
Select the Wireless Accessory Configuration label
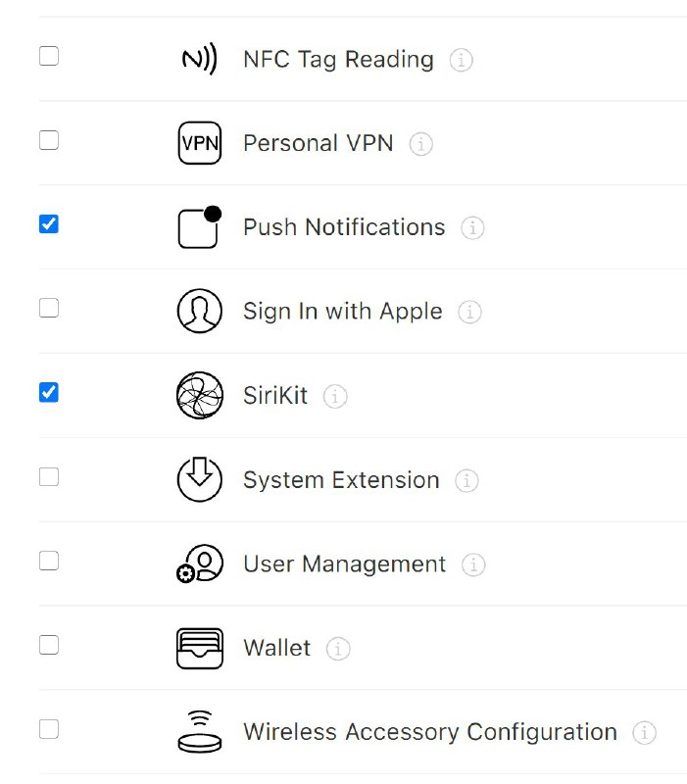coord(430,732)
